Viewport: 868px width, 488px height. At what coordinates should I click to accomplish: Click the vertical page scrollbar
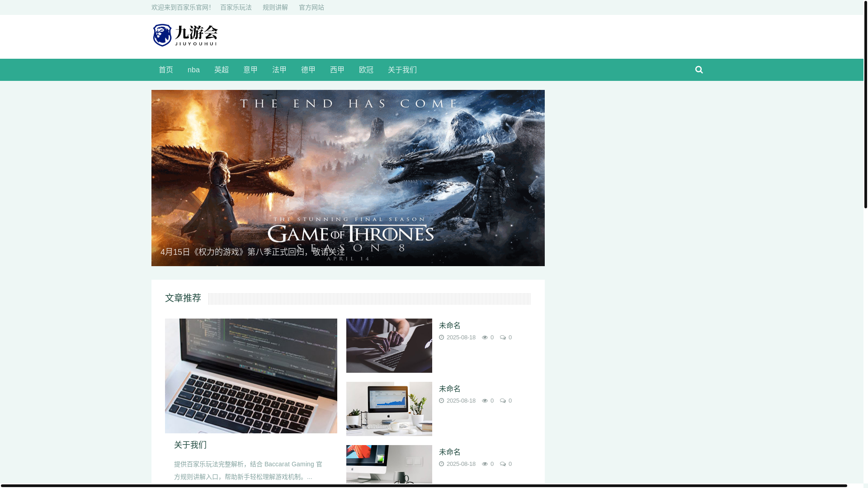[x=866, y=104]
